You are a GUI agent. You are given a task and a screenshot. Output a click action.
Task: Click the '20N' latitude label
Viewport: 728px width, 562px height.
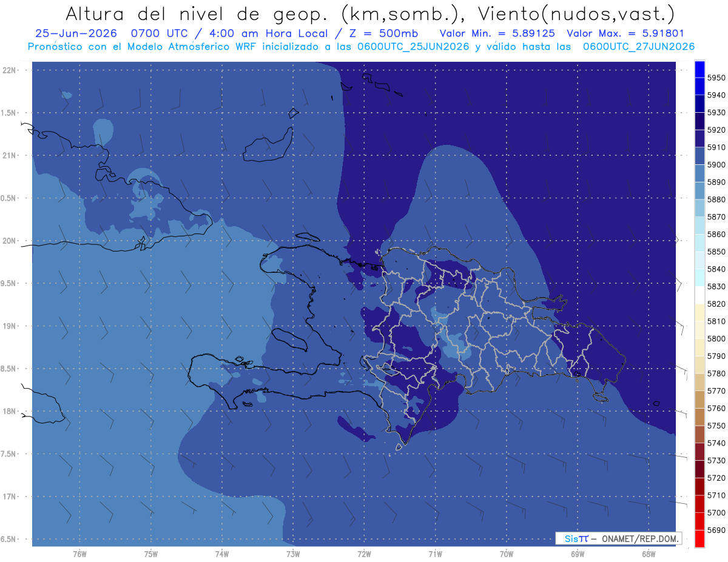pos(10,241)
